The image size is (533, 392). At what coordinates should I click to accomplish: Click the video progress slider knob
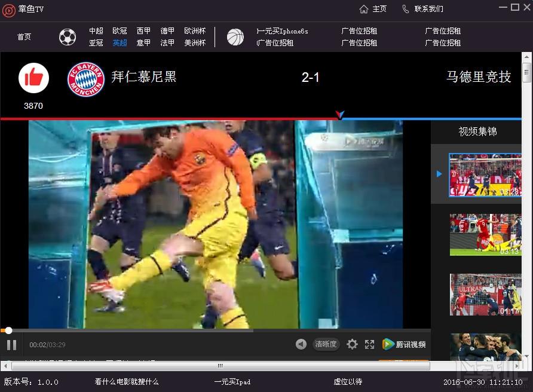click(x=9, y=330)
